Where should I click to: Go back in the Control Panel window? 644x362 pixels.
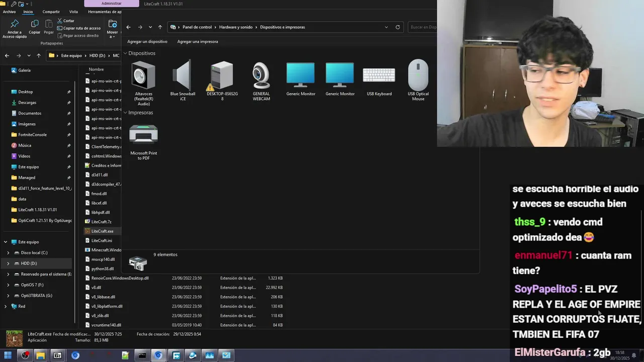(x=128, y=27)
